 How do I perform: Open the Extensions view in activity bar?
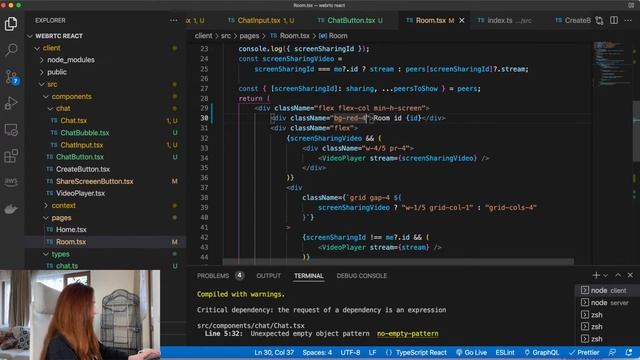point(11,156)
